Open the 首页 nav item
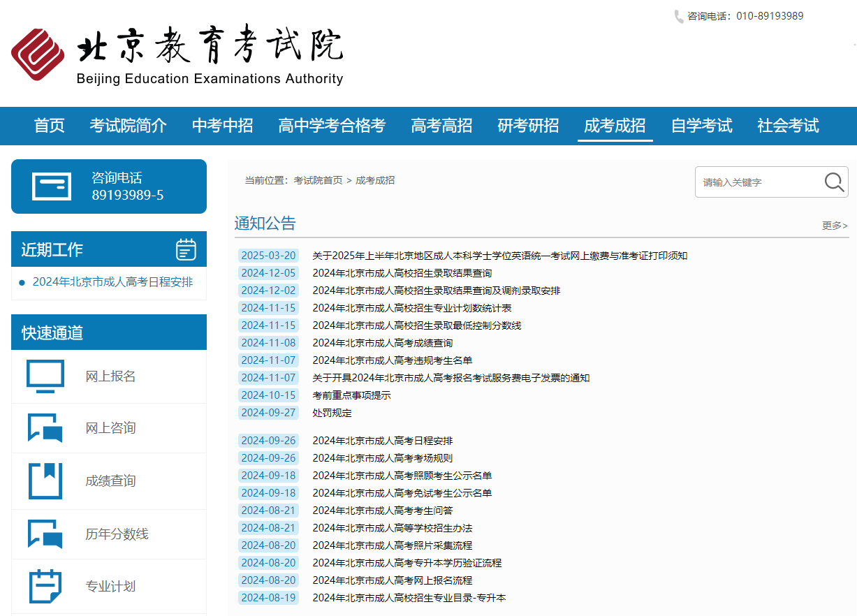 (x=49, y=126)
